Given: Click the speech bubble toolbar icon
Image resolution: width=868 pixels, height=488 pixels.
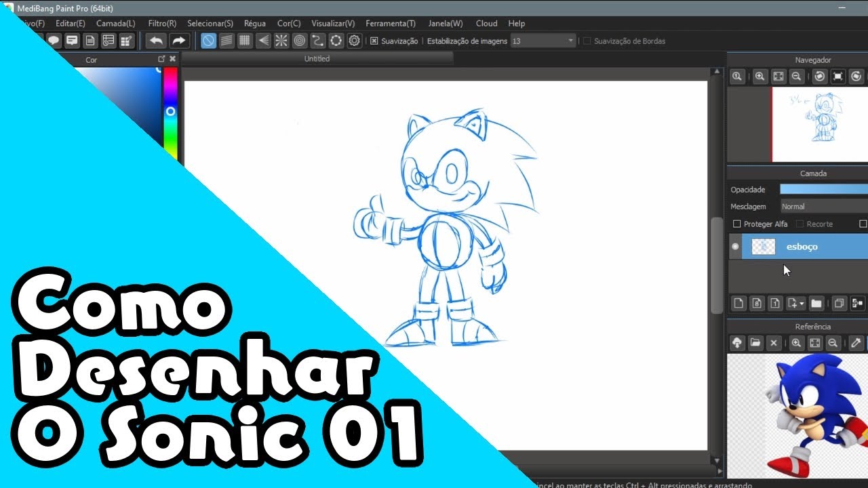Looking at the screenshot, I should point(54,41).
